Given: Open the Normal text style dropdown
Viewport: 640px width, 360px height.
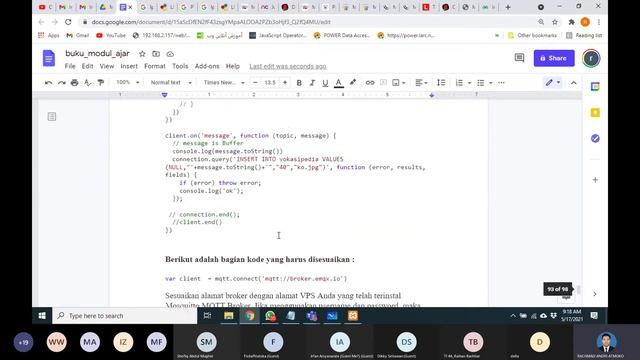Looking at the screenshot, I should tap(171, 82).
